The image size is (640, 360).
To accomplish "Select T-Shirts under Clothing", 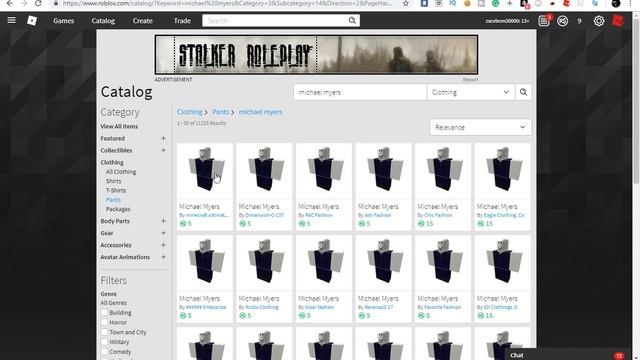I will click(116, 191).
